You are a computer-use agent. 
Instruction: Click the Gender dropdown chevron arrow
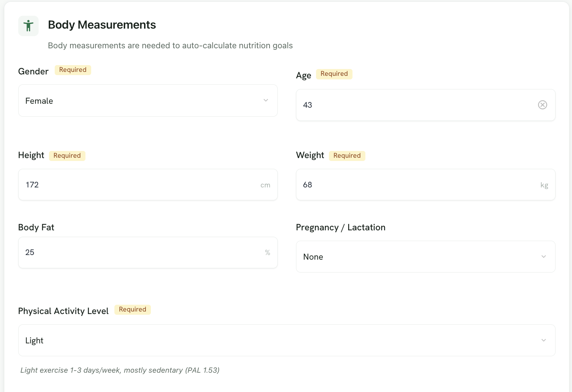click(266, 101)
